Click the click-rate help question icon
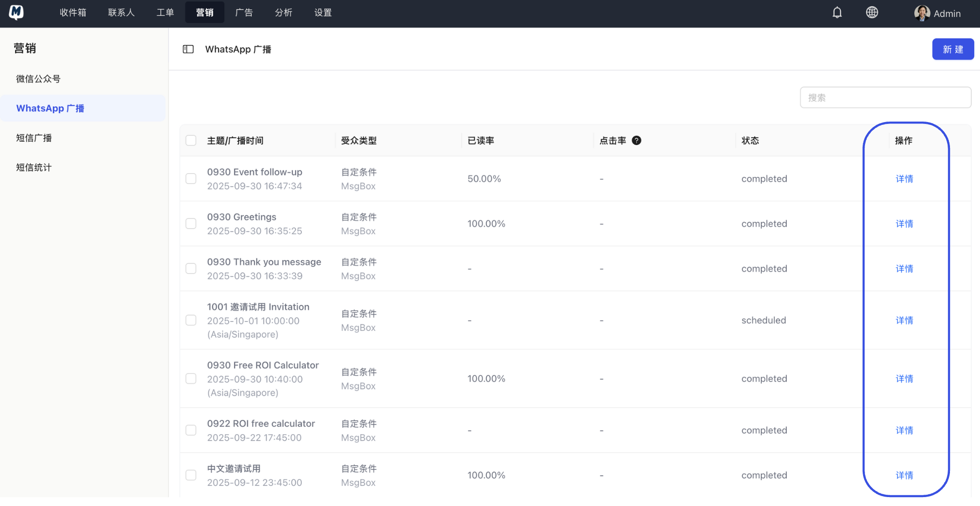 [x=636, y=140]
